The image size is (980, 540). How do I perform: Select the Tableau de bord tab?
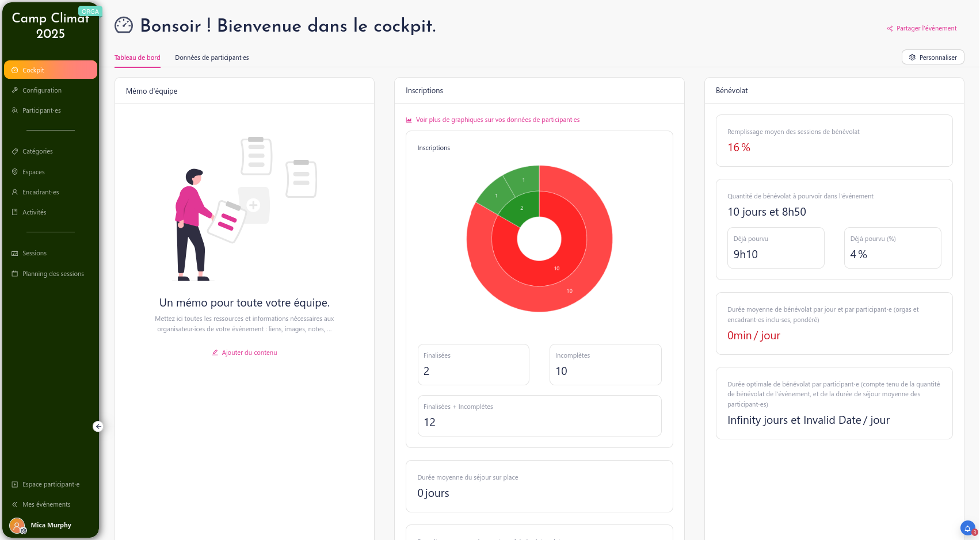tap(137, 58)
